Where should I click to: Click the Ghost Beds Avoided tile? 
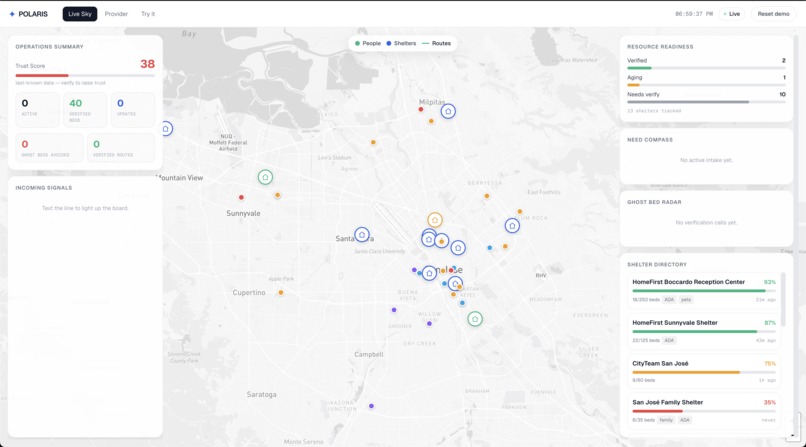point(49,148)
